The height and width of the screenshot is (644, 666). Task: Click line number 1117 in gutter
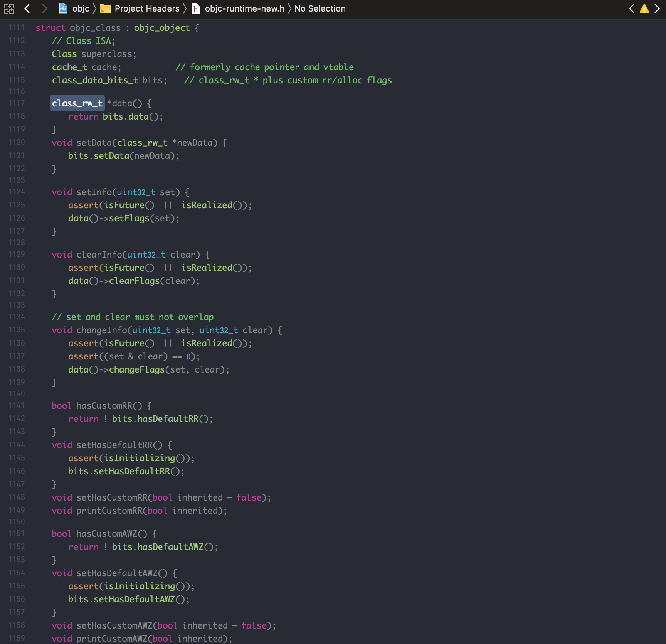point(17,103)
